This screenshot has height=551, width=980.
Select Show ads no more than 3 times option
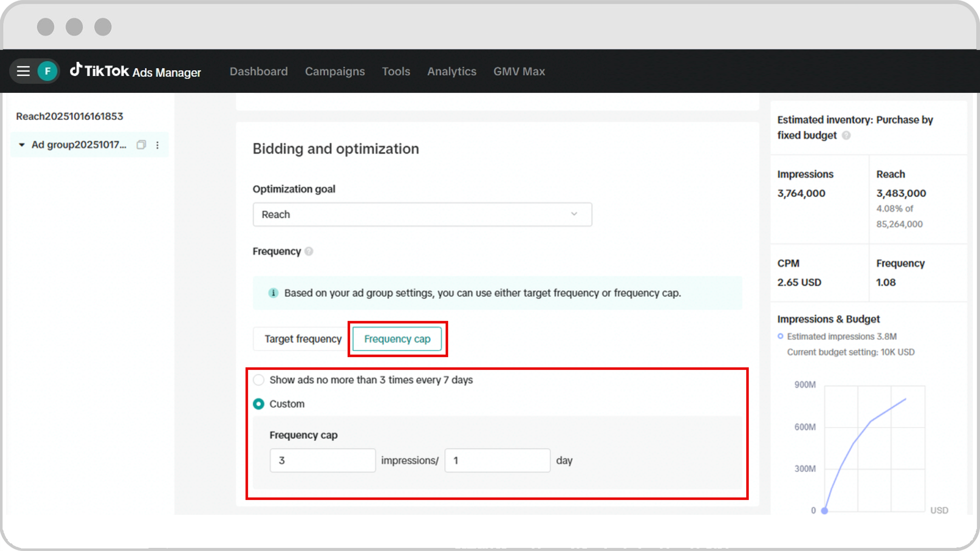[x=259, y=380]
